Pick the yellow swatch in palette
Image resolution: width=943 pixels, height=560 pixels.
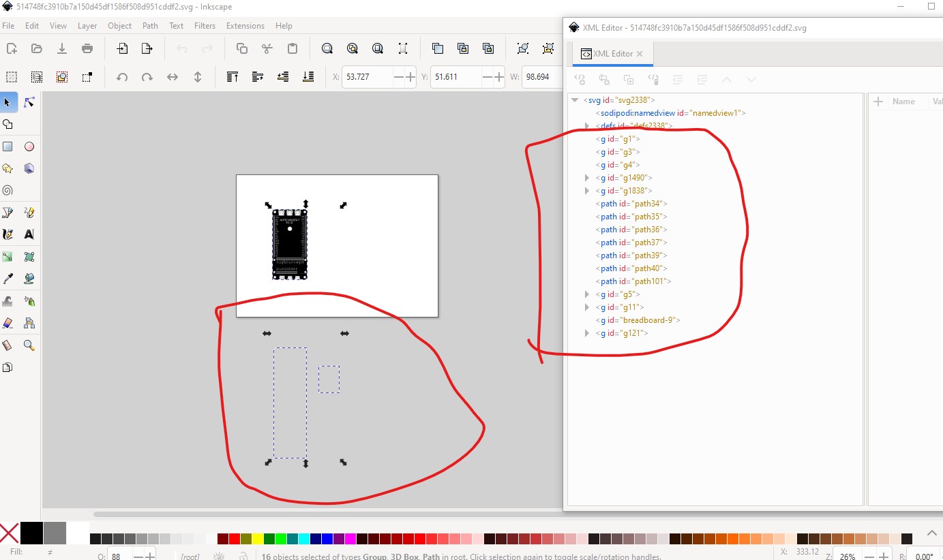pyautogui.click(x=257, y=539)
